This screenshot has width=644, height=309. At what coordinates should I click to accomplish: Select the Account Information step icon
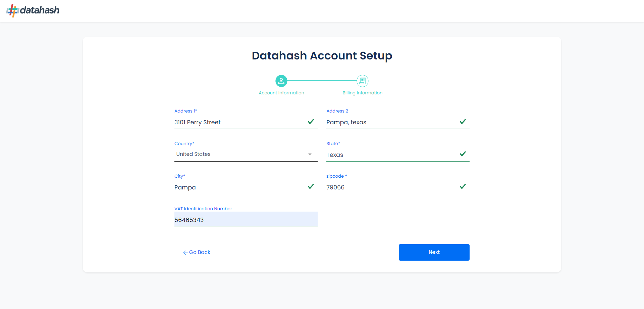[x=281, y=81]
